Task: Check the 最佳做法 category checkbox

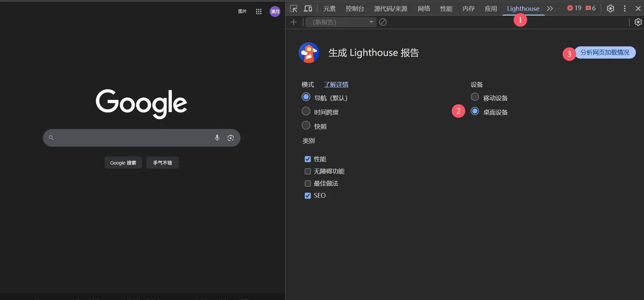Action: (308, 184)
